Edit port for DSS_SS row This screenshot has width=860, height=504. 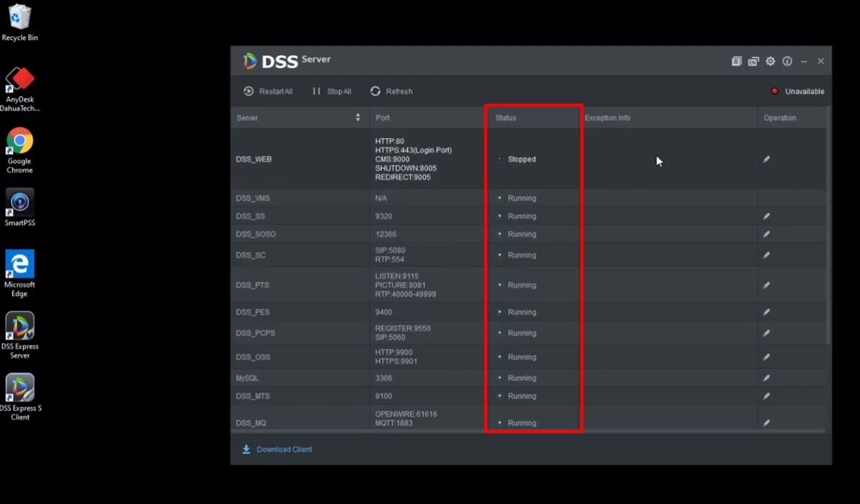click(766, 217)
